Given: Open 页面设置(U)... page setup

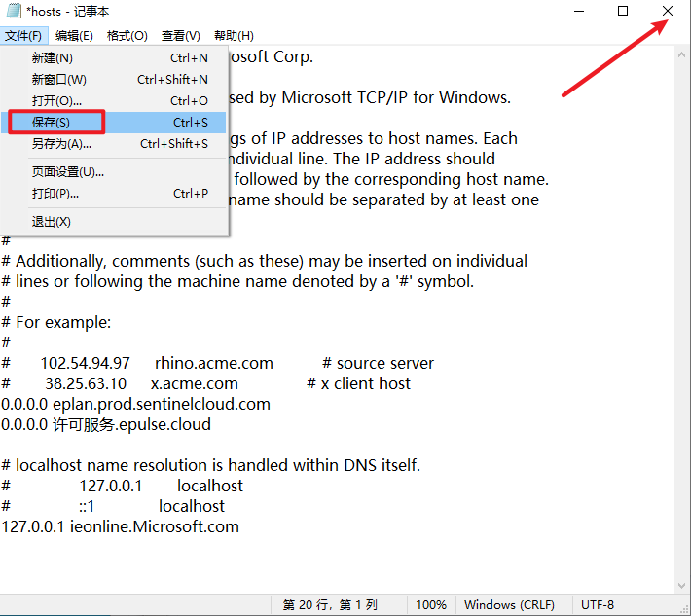Looking at the screenshot, I should (67, 172).
